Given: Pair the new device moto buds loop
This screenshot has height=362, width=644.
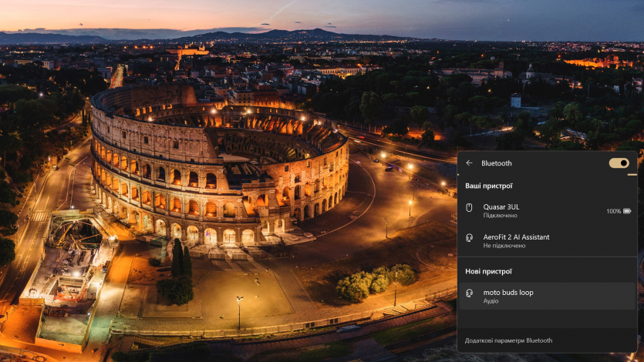Looking at the screenshot, I should click(x=508, y=293).
